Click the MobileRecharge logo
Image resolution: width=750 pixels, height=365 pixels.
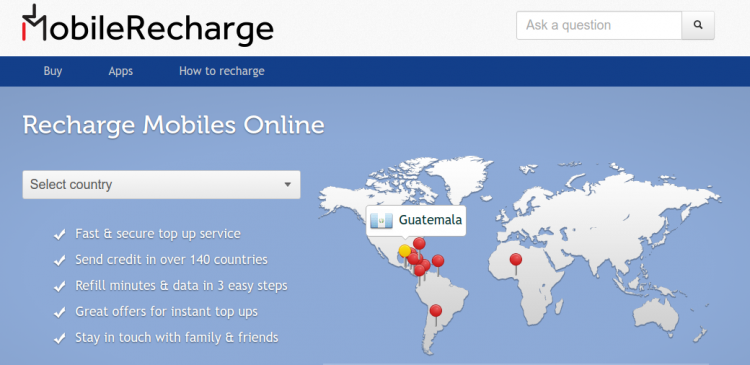point(147,25)
